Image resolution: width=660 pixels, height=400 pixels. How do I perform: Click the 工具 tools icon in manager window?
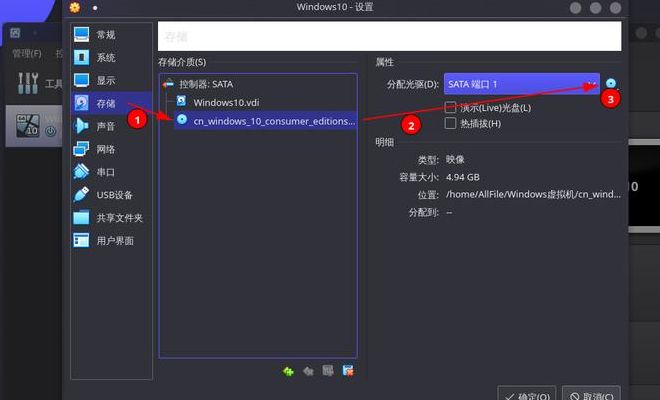click(28, 83)
